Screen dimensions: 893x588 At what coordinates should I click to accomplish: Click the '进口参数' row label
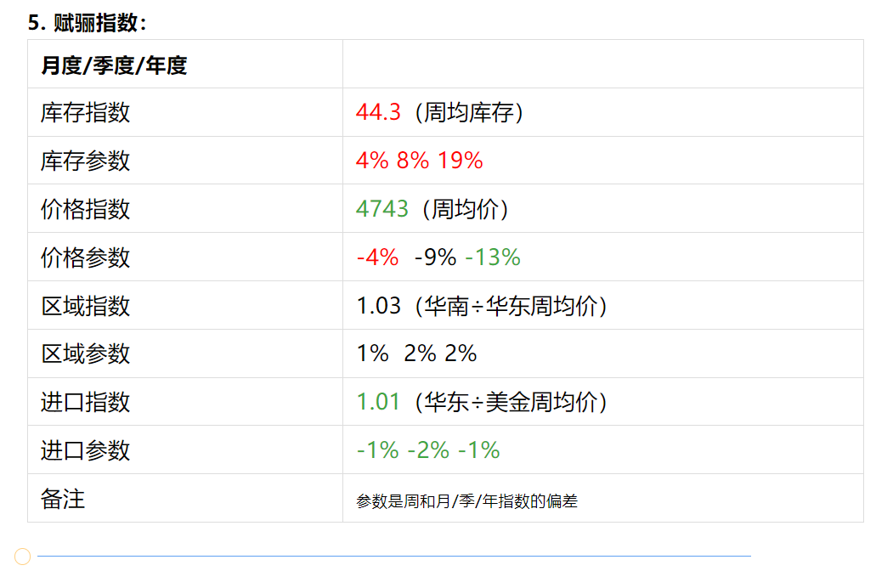coord(86,450)
